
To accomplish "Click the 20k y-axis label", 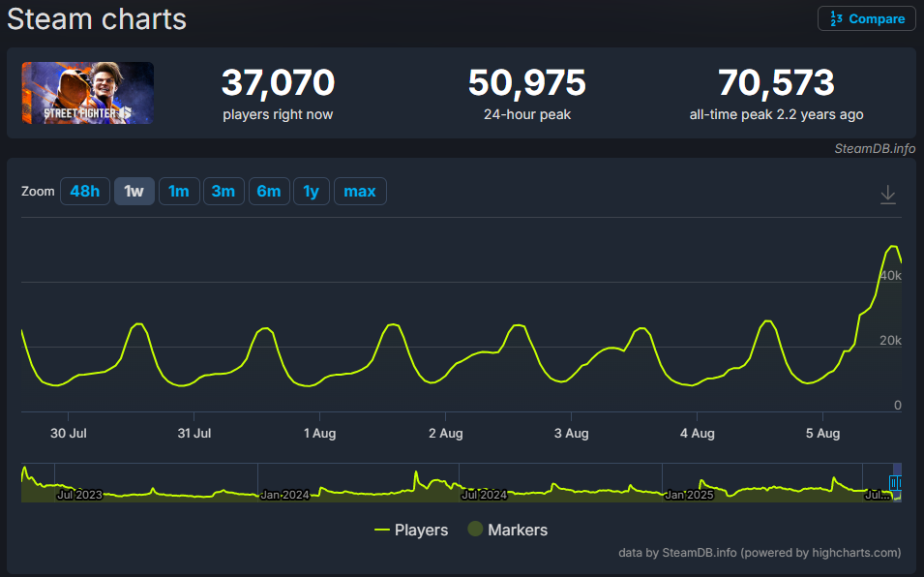I will tap(890, 340).
